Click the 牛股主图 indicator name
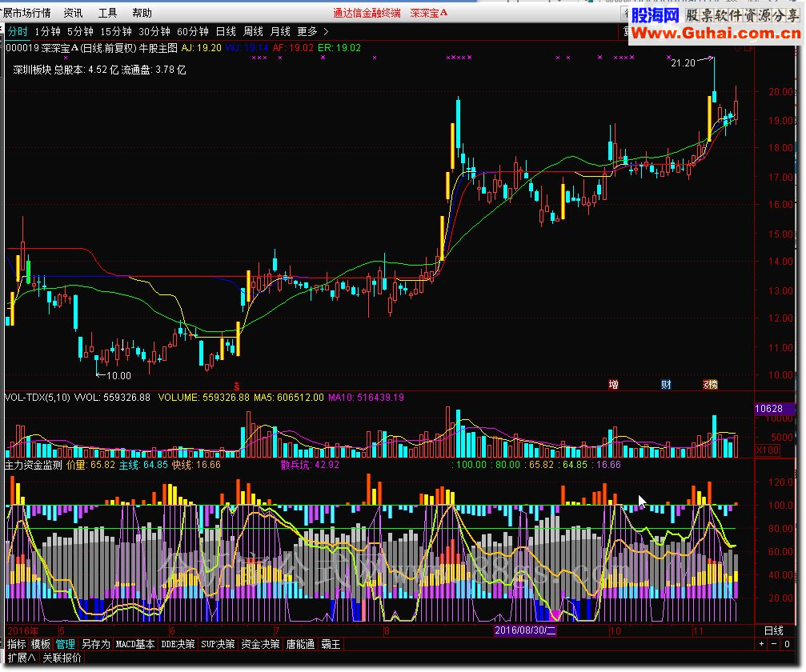The width and height of the screenshot is (806, 672). click(x=158, y=48)
